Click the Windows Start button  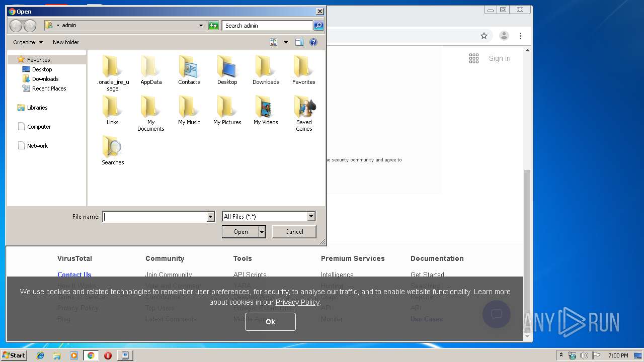click(14, 355)
